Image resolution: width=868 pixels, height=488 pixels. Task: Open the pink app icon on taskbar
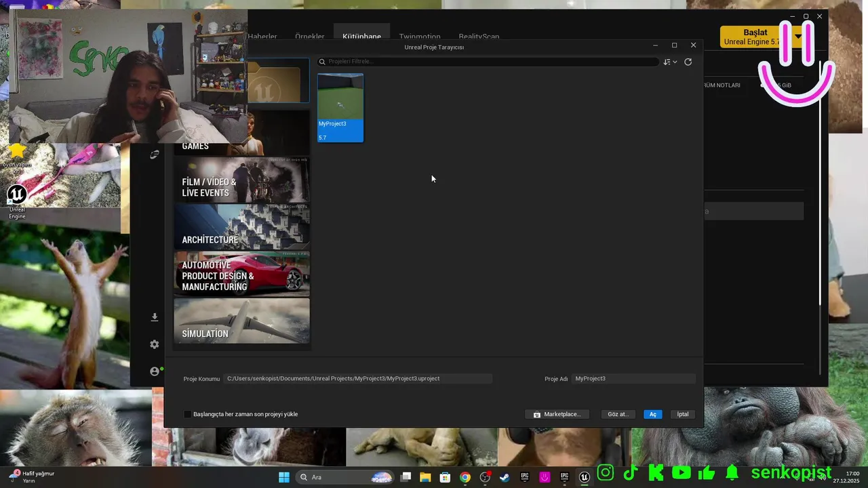545,477
